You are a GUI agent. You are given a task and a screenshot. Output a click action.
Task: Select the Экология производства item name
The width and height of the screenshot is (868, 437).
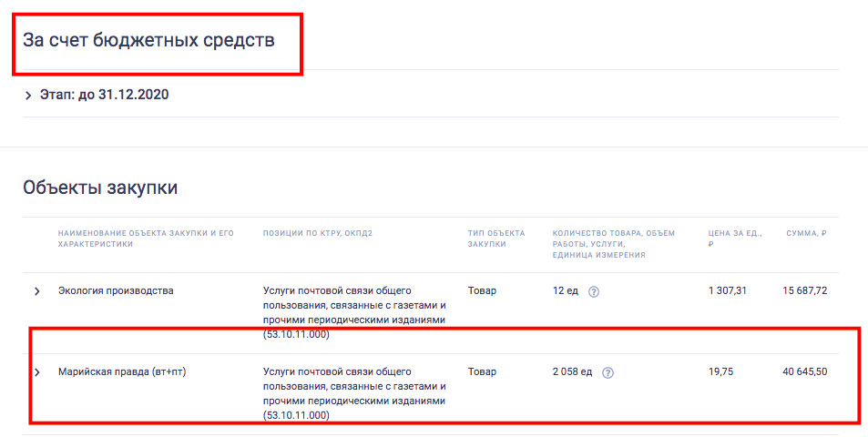(116, 290)
